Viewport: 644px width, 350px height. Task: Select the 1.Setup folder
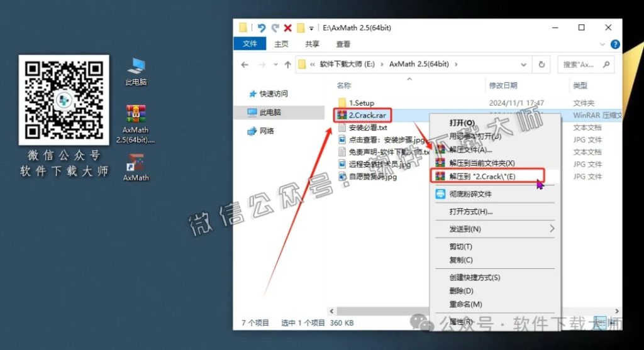356,102
